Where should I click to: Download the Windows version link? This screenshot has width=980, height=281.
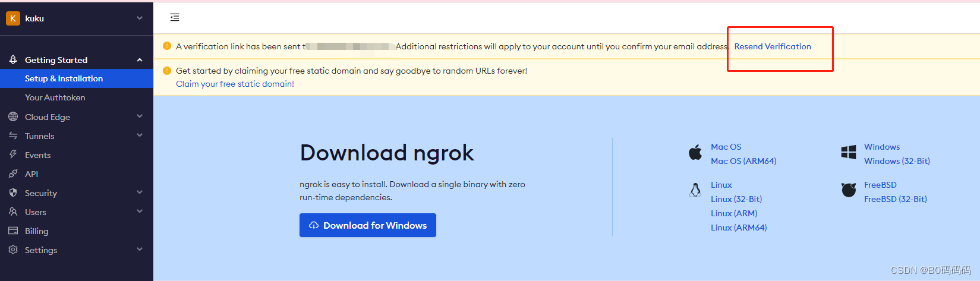click(882, 147)
